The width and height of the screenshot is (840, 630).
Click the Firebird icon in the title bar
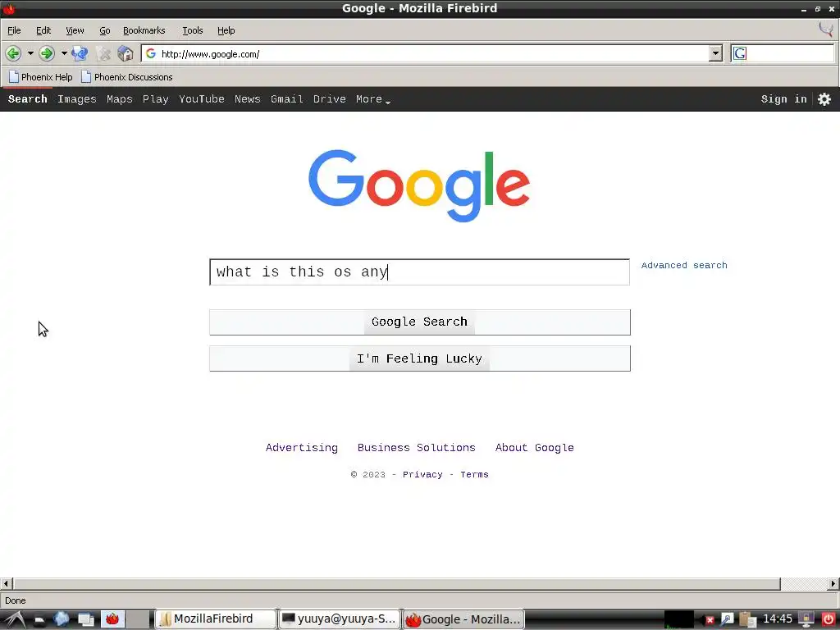8,8
